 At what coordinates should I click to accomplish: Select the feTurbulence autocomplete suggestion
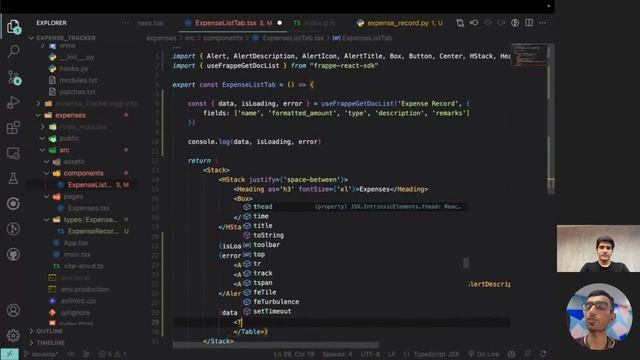click(x=354, y=302)
